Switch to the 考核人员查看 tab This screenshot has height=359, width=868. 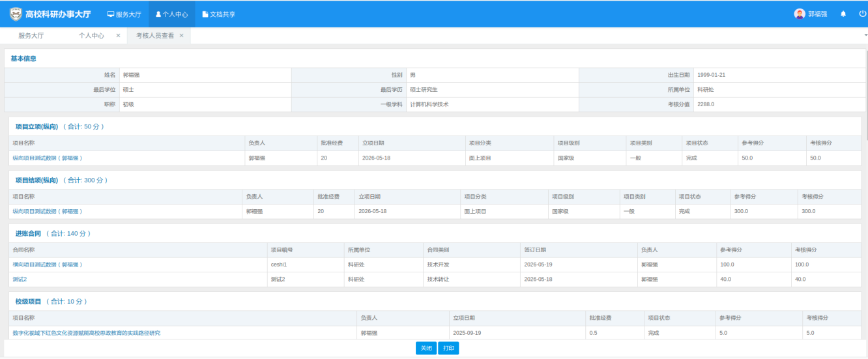[x=155, y=36]
